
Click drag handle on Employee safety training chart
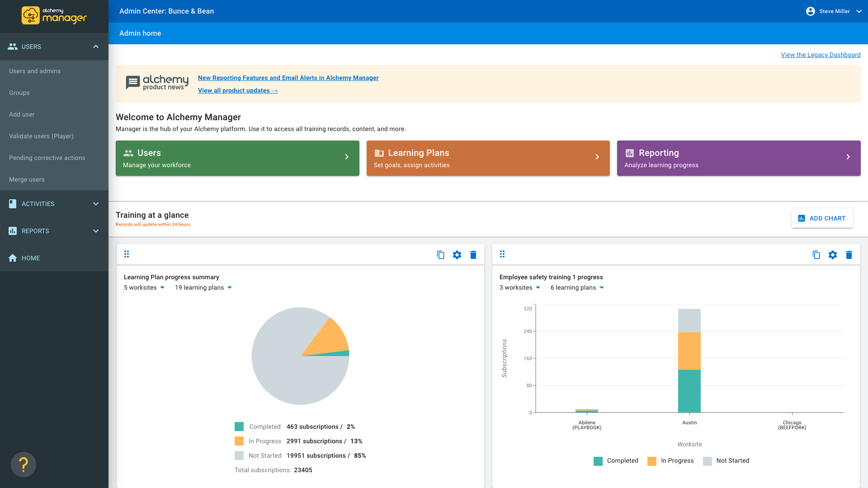tap(502, 254)
